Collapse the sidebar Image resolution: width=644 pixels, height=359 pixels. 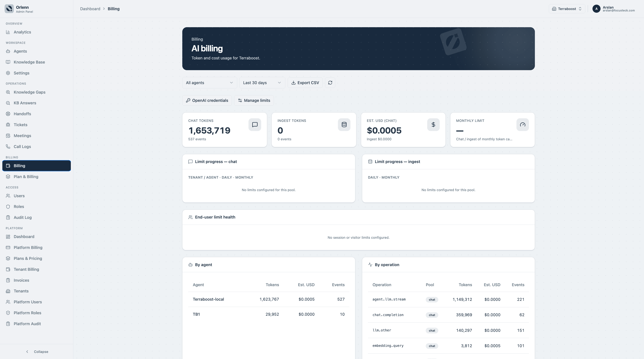[37, 351]
